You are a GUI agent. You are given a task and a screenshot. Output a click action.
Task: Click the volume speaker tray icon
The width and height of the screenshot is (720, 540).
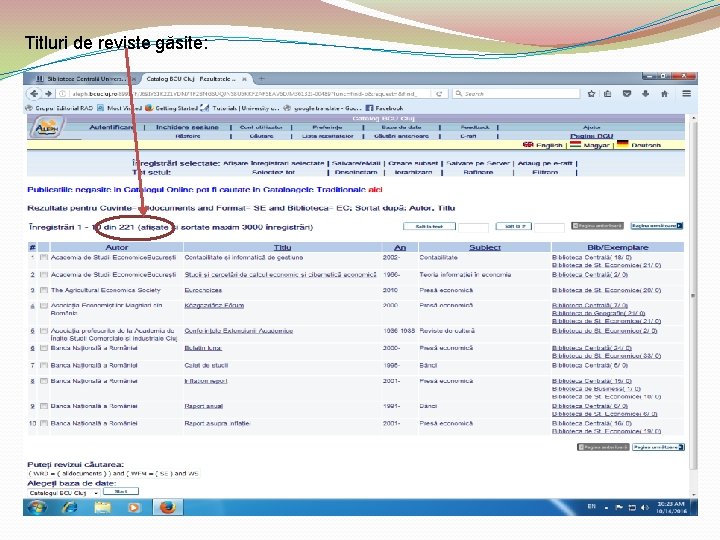coord(645,507)
